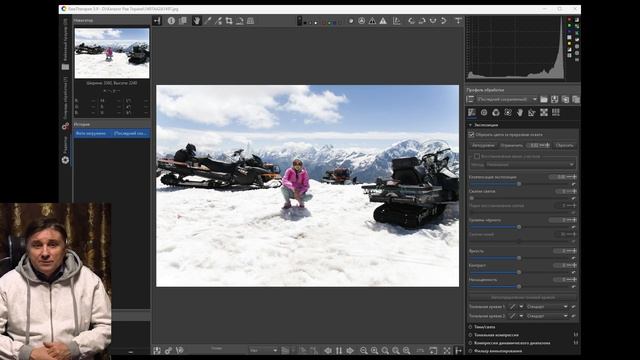Toggle highlight clipping warning indicator
The image size is (640, 360).
coord(383,21)
